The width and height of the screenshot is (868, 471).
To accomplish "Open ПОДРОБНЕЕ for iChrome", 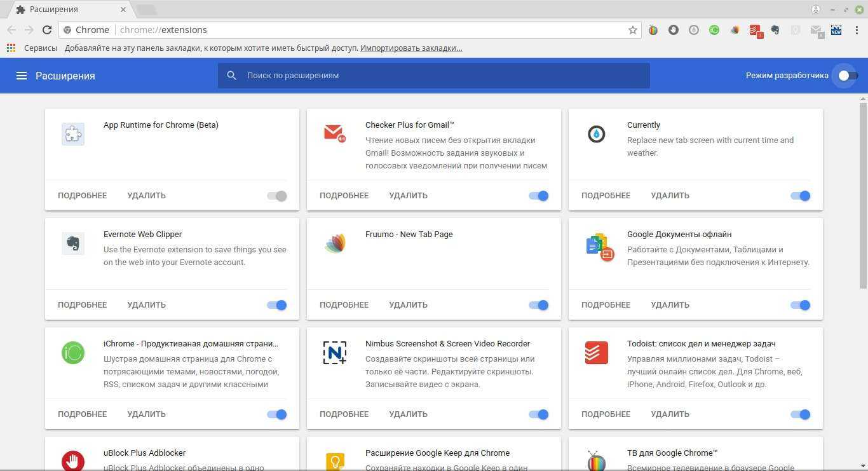I will pyautogui.click(x=82, y=414).
